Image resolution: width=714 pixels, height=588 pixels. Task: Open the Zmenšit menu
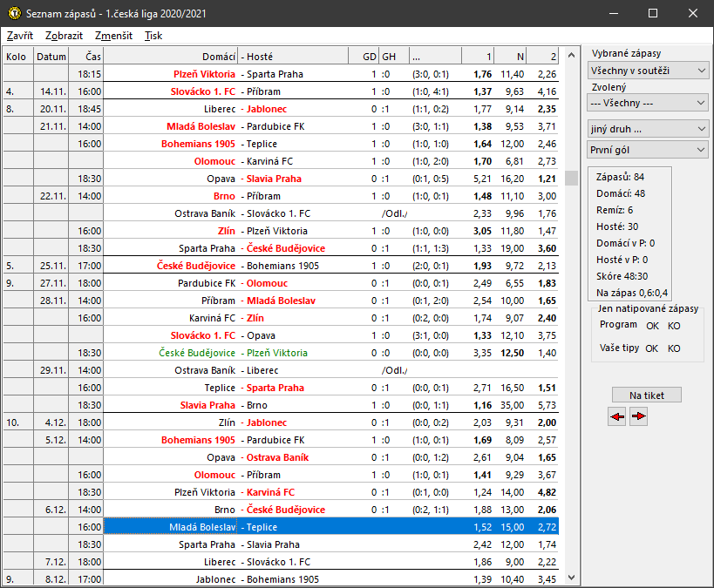tap(113, 36)
